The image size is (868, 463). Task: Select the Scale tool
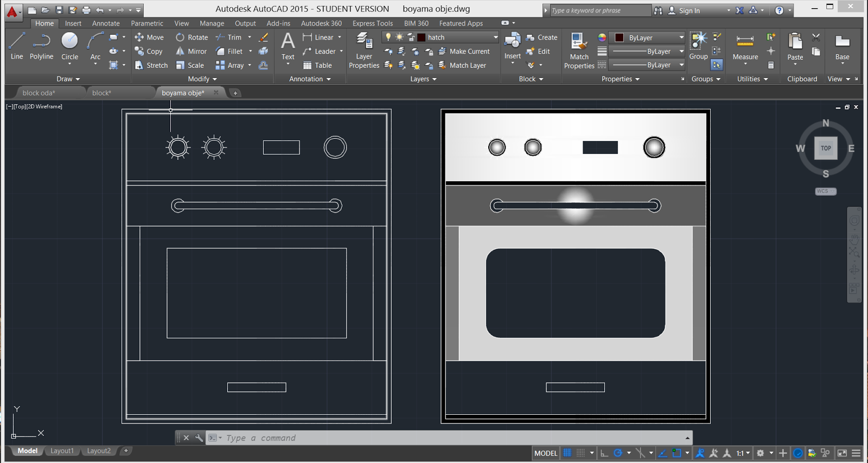coord(190,66)
